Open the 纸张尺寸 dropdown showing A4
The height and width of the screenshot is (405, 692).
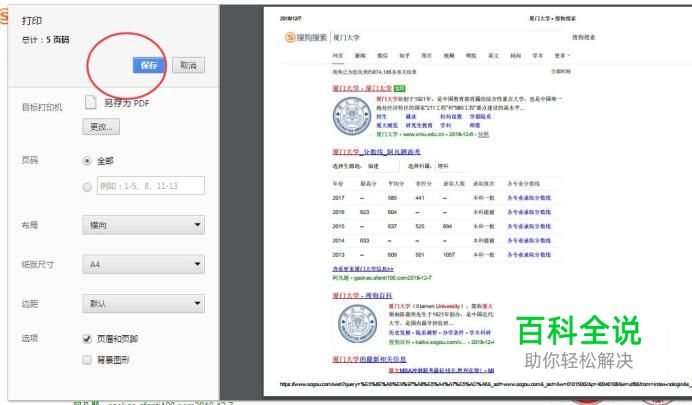(143, 264)
